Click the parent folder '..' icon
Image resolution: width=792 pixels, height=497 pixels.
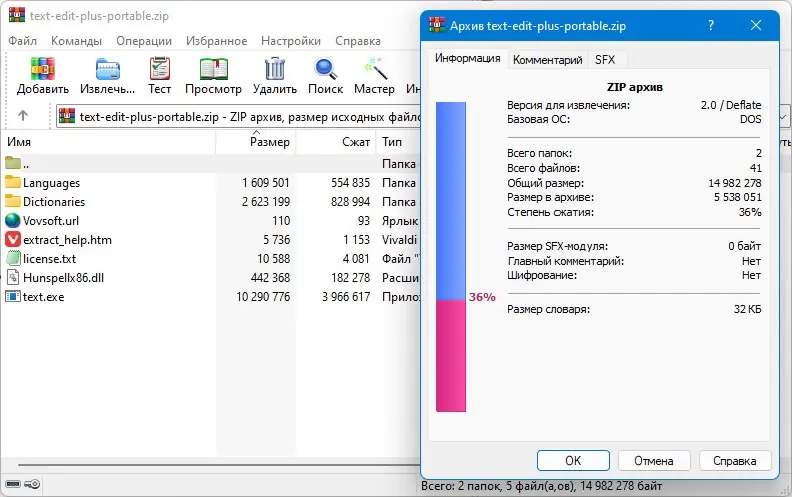[x=13, y=163]
